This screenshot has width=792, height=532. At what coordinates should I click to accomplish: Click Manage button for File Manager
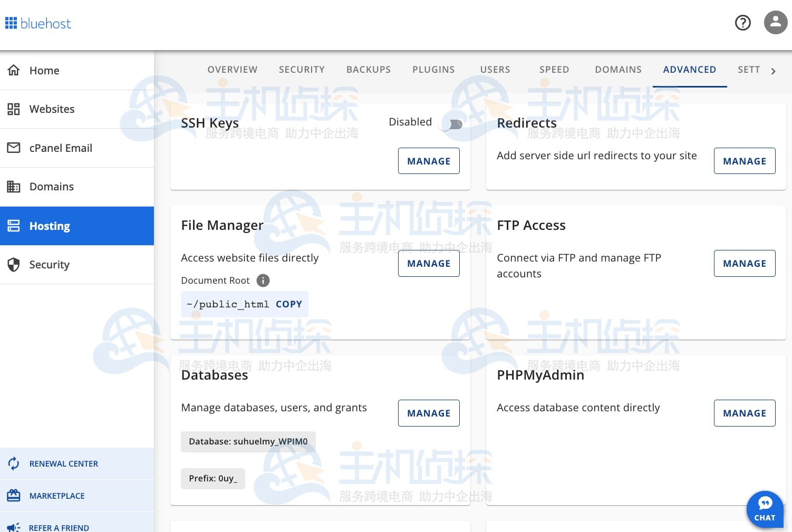[428, 264]
